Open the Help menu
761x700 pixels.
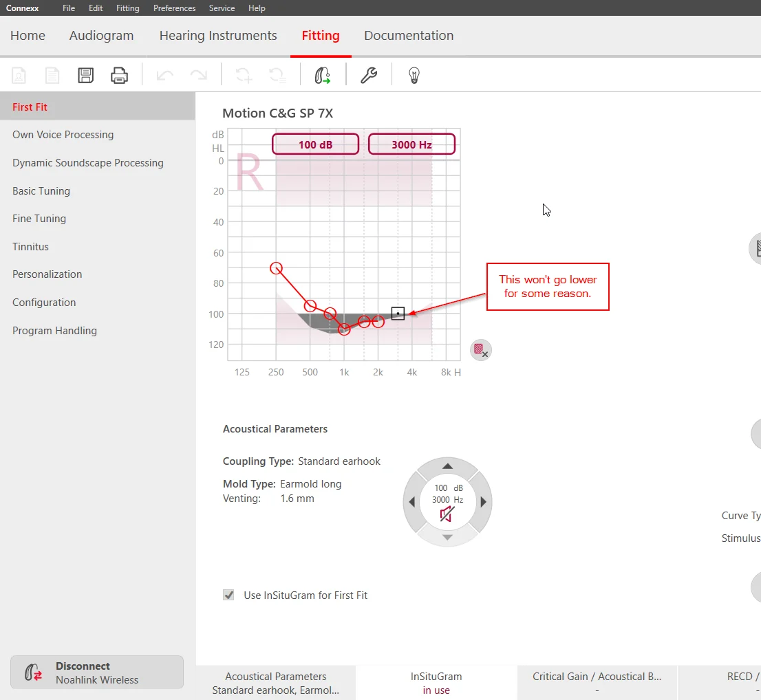tap(257, 8)
